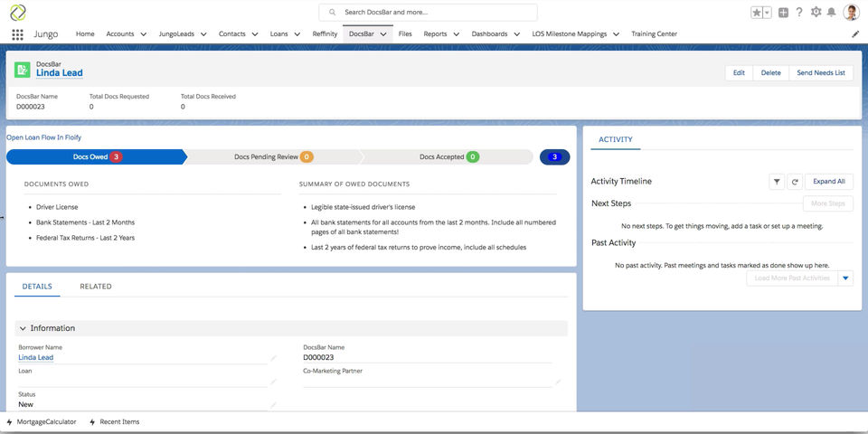Click the pencil icon to edit navigation

click(x=855, y=34)
